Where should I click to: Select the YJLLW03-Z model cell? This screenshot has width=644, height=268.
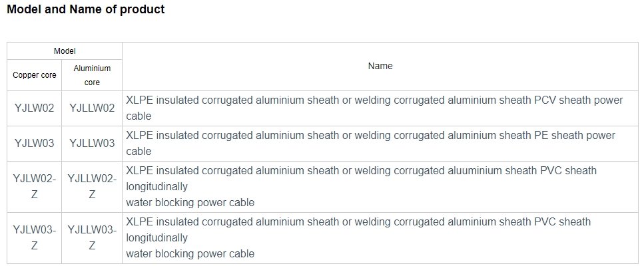[x=92, y=238]
